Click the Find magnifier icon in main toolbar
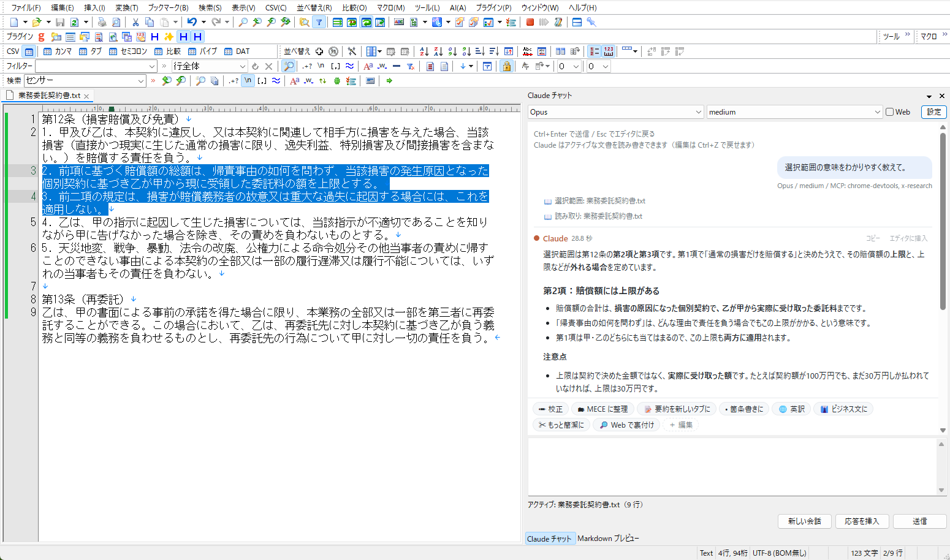The width and height of the screenshot is (950, 560). (x=243, y=22)
